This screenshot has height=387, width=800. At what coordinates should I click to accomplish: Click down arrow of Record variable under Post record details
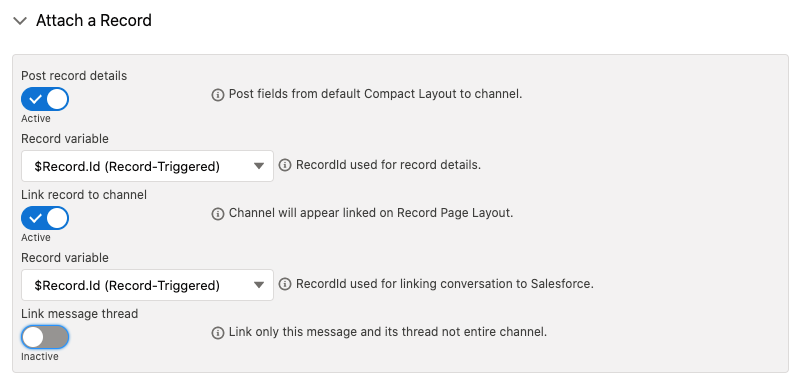tap(259, 166)
